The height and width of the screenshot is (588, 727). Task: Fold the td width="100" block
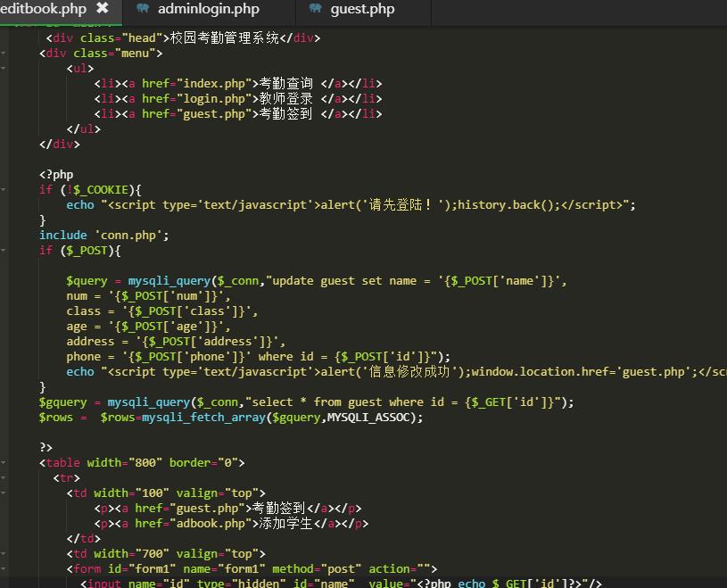pyautogui.click(x=4, y=493)
